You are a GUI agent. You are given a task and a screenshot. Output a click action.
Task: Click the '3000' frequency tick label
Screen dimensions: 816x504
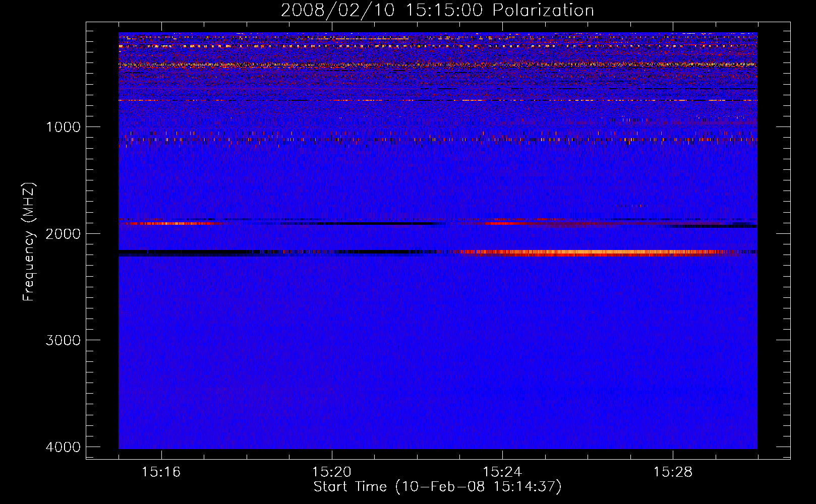(x=63, y=340)
